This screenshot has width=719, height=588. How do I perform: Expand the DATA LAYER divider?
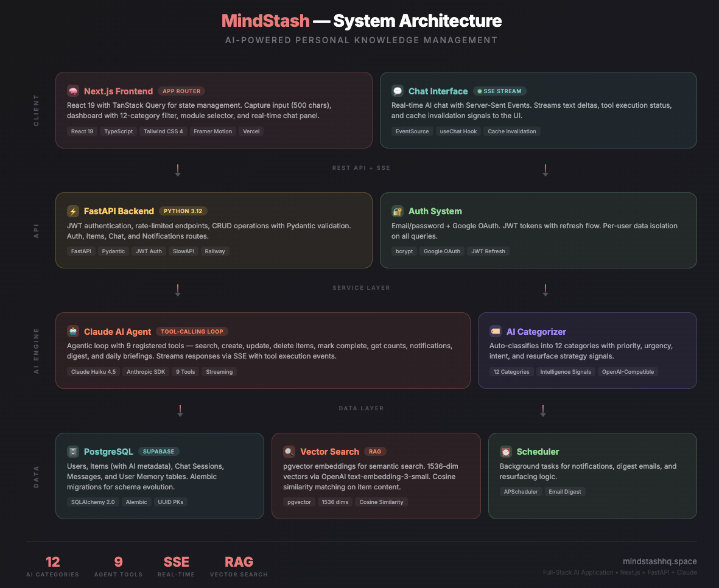pyautogui.click(x=361, y=408)
